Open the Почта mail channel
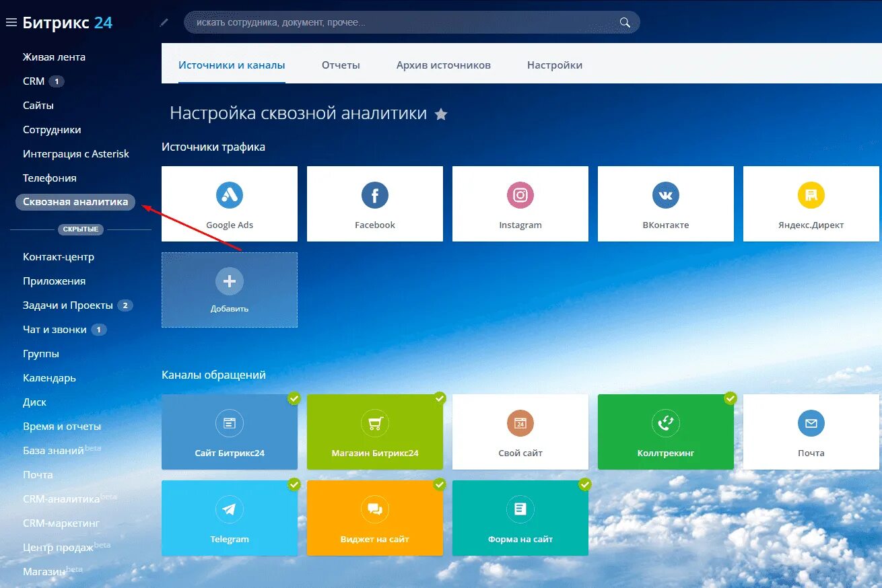 811,431
